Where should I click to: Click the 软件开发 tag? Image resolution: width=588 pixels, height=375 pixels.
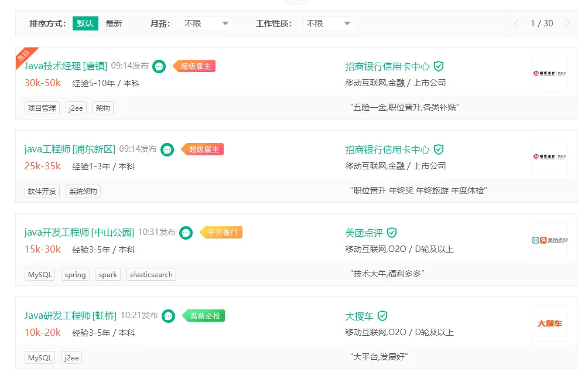coord(42,191)
